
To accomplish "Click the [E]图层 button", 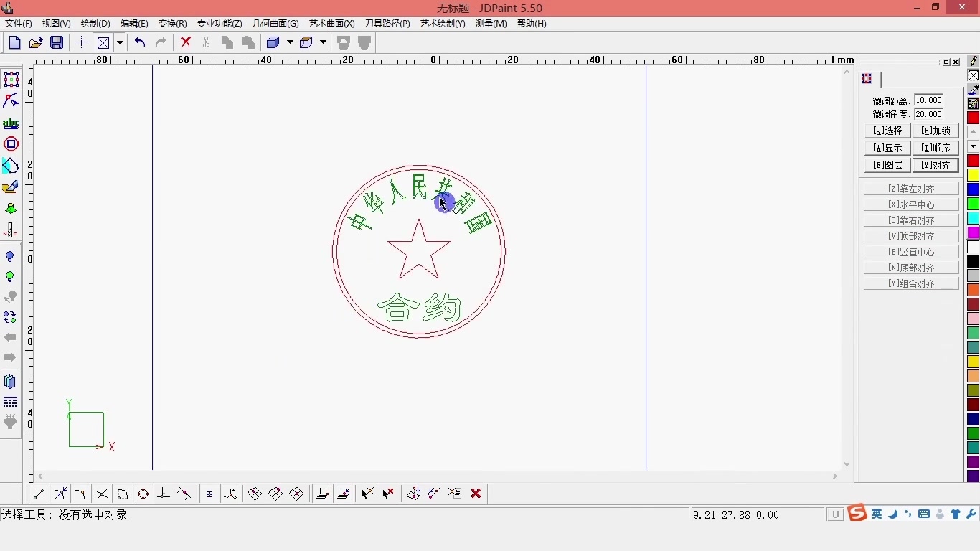I will click(x=887, y=165).
